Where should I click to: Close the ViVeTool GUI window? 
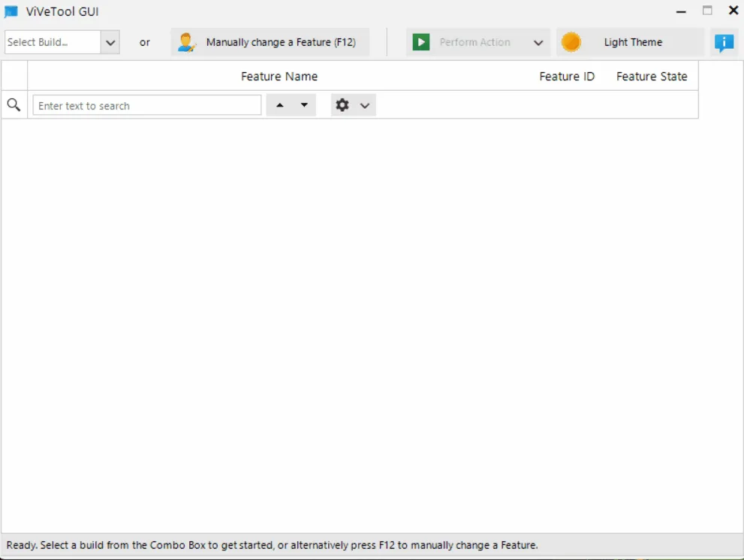733,11
